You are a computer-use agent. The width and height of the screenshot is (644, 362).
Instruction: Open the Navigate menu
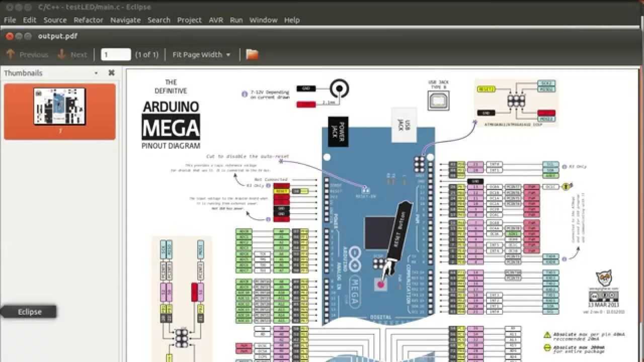pos(125,20)
